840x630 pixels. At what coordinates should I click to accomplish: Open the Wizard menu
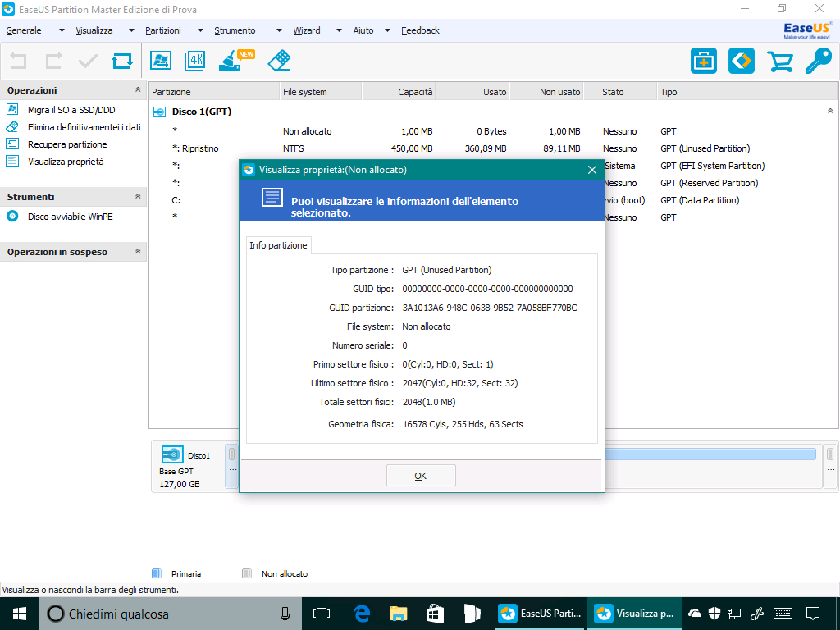[307, 30]
